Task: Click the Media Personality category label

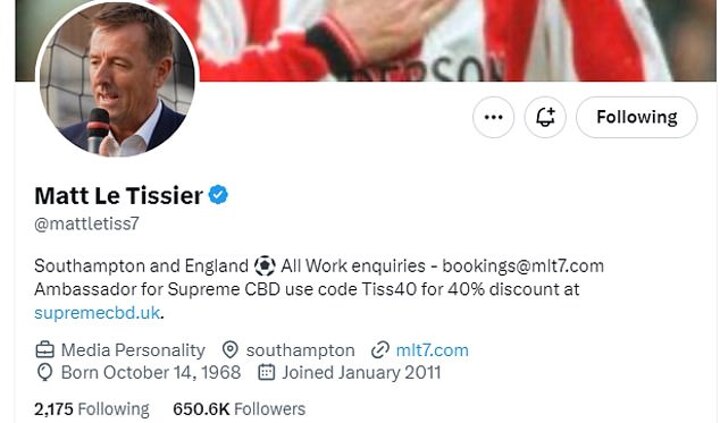Action: point(133,350)
